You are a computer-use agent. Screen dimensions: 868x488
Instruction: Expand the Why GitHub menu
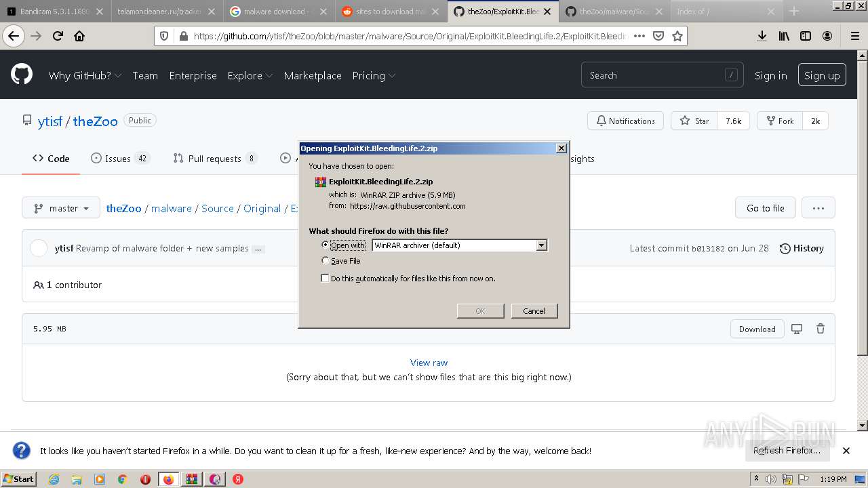[85, 75]
